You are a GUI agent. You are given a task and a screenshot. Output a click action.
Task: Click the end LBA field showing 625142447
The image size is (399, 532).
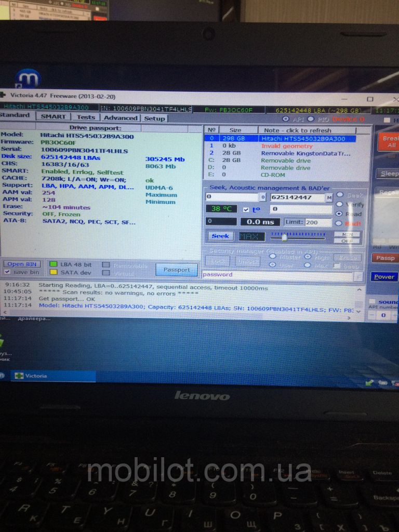click(x=298, y=197)
